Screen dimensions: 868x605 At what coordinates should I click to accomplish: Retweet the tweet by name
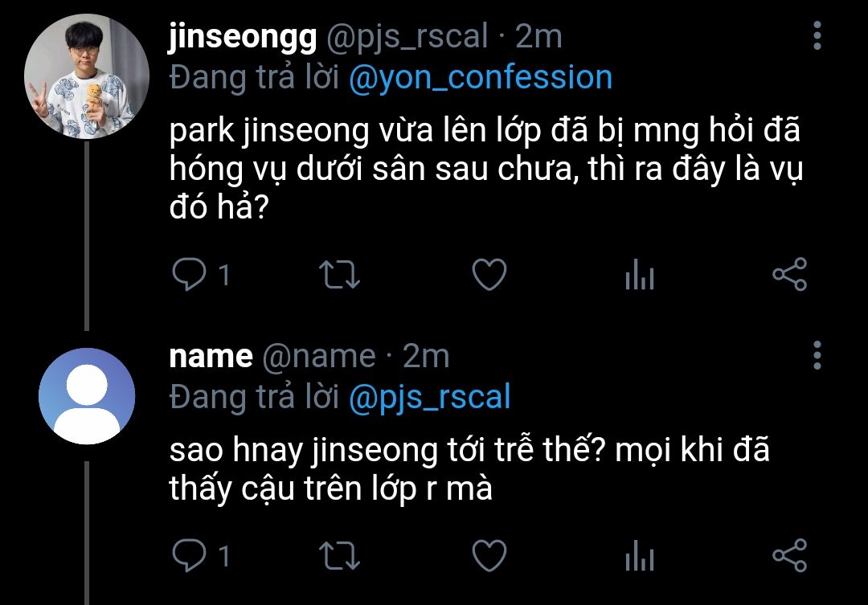tap(339, 556)
